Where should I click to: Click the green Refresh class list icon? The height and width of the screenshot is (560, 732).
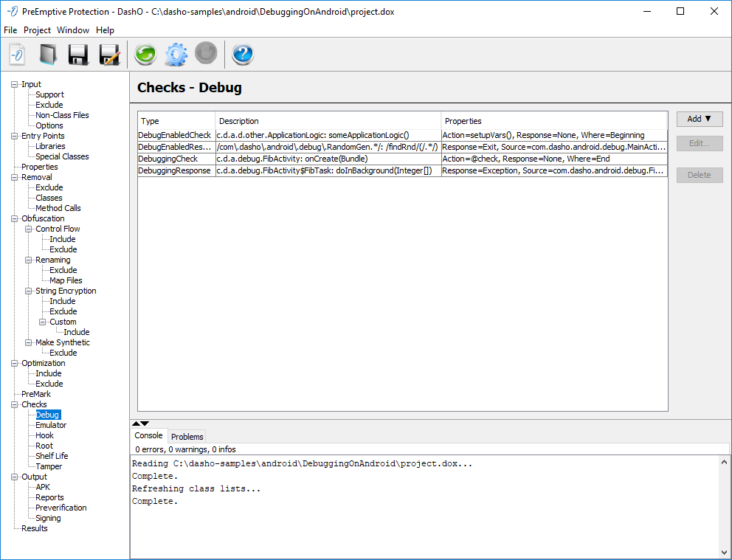(145, 55)
